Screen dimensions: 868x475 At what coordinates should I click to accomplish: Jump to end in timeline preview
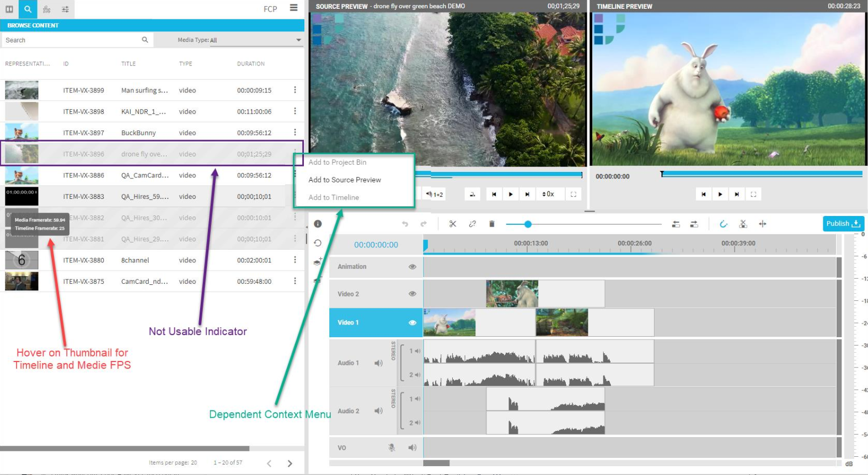[x=737, y=194]
